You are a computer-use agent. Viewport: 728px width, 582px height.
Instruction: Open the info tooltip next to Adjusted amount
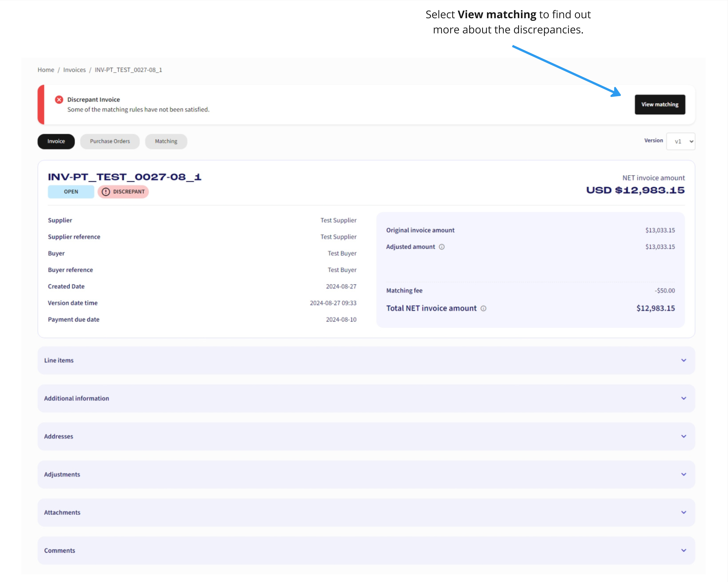(442, 247)
